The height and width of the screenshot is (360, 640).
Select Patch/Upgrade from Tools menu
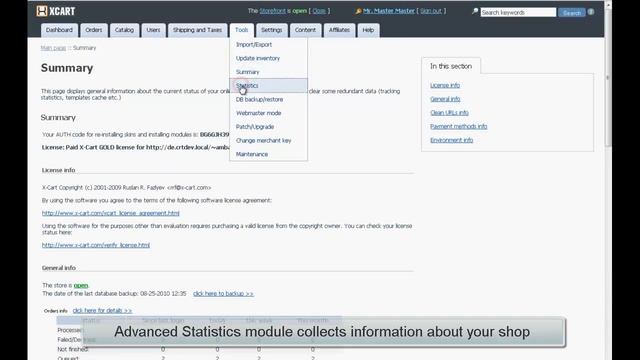268,127
